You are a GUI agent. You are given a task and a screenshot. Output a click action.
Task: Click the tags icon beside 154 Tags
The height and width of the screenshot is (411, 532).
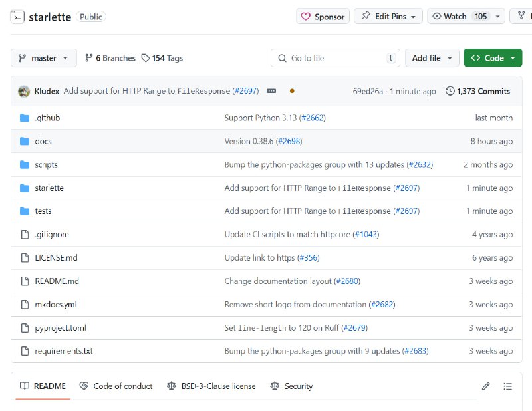[x=146, y=58]
